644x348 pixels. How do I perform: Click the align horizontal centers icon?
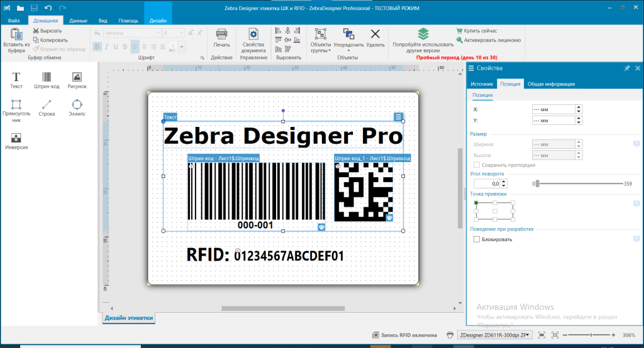coord(287,31)
